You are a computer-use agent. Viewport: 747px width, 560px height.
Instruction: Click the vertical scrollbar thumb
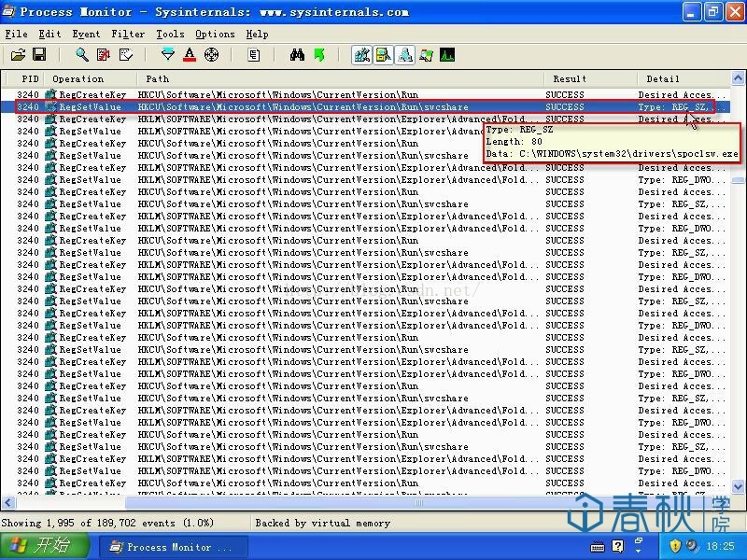coord(738,180)
